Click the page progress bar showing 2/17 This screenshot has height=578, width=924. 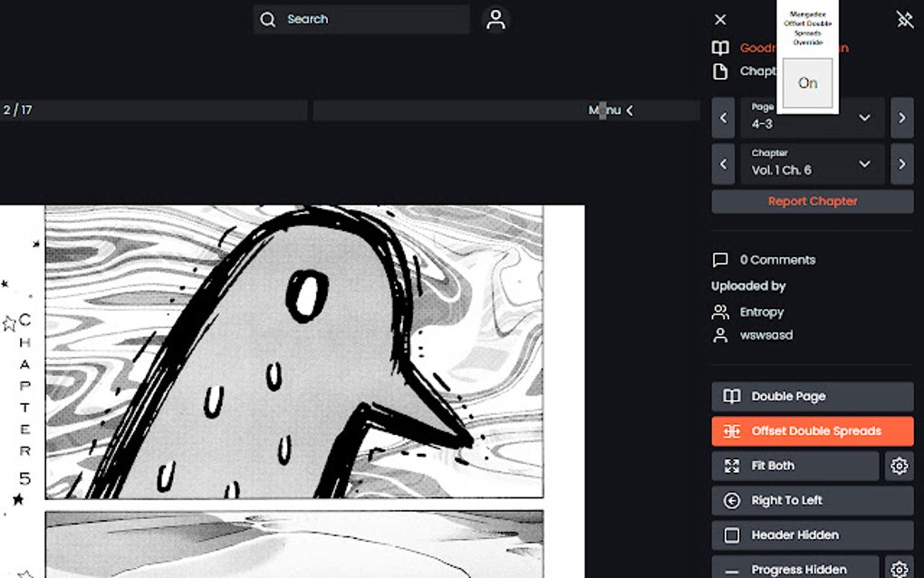click(x=154, y=110)
